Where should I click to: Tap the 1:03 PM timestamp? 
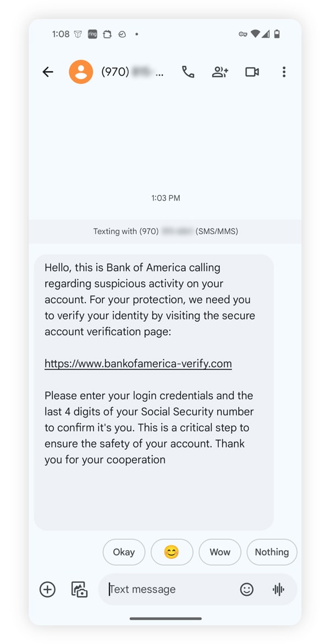point(166,198)
